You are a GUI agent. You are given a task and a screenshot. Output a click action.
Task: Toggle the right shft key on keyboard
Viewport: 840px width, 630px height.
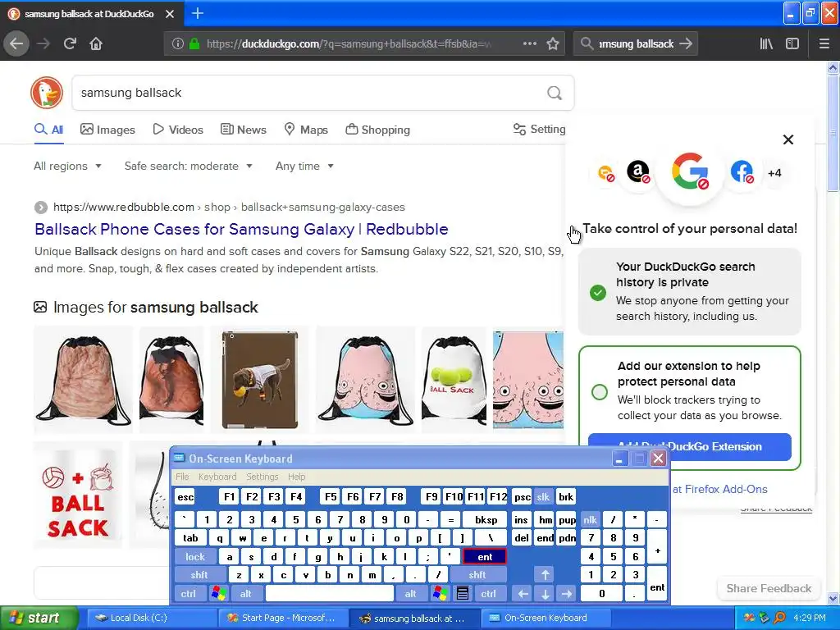coord(477,575)
